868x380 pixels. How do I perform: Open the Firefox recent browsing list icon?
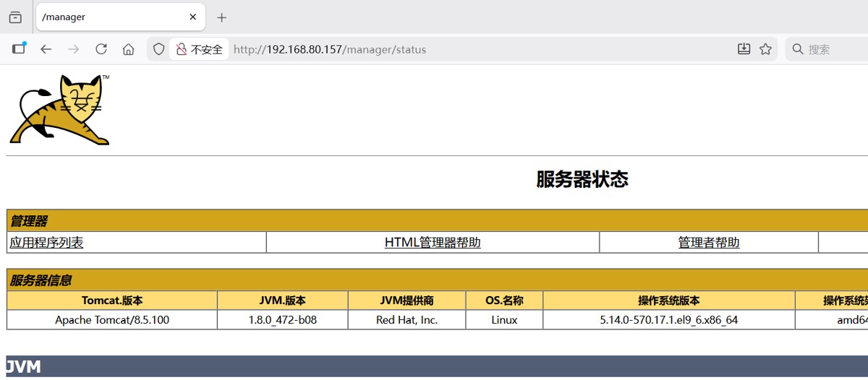[x=15, y=17]
